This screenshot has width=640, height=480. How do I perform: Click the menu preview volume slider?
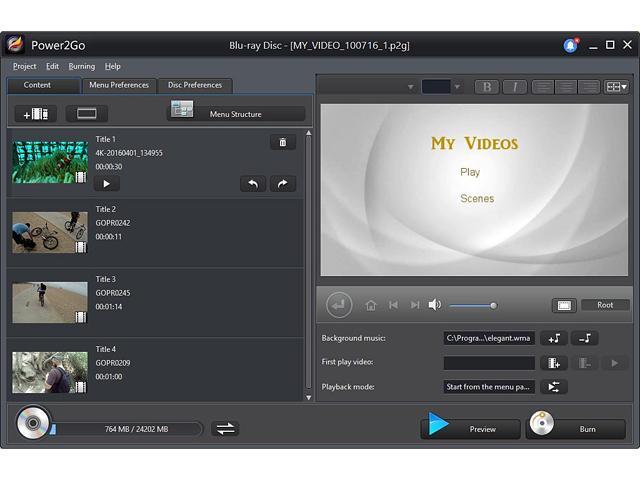(x=472, y=305)
